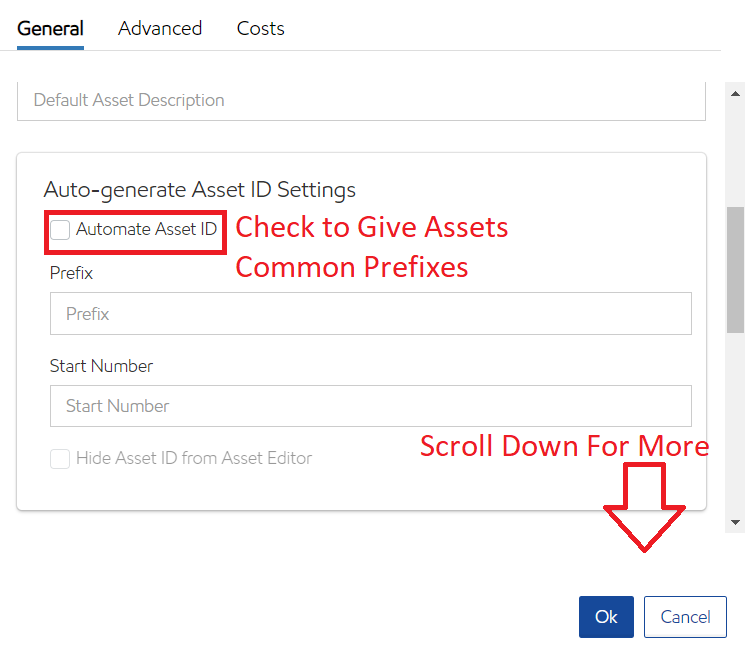745x654 pixels.
Task: Click the red down arrow annotation
Action: [x=643, y=507]
